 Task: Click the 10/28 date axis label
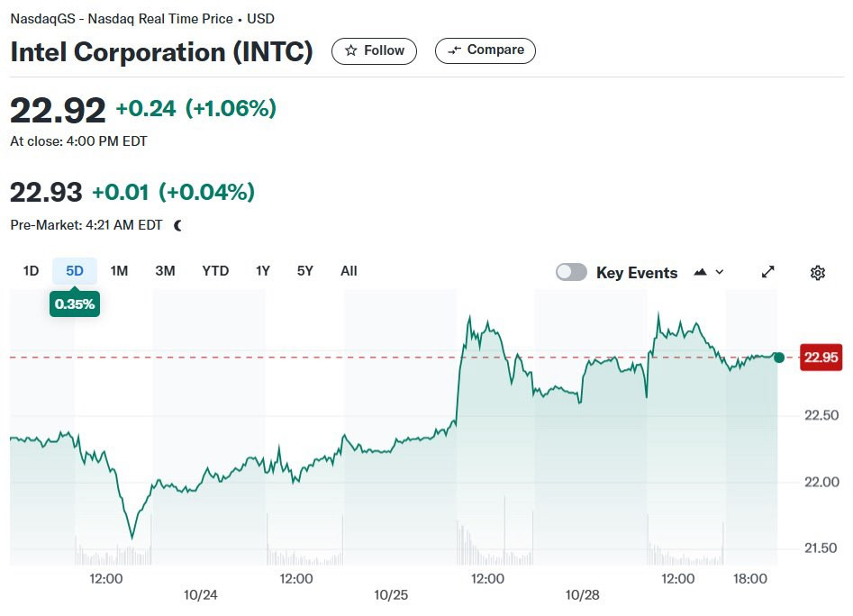point(582,595)
